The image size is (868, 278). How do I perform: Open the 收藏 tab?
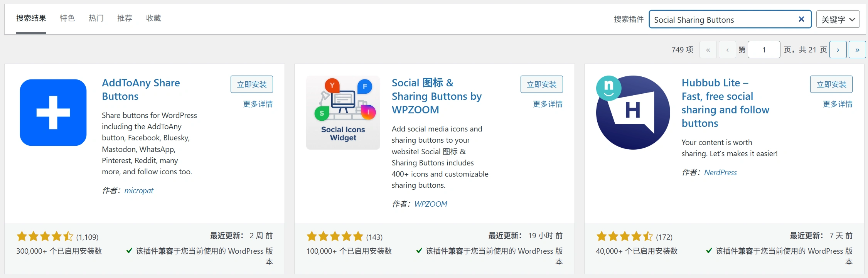tap(153, 18)
